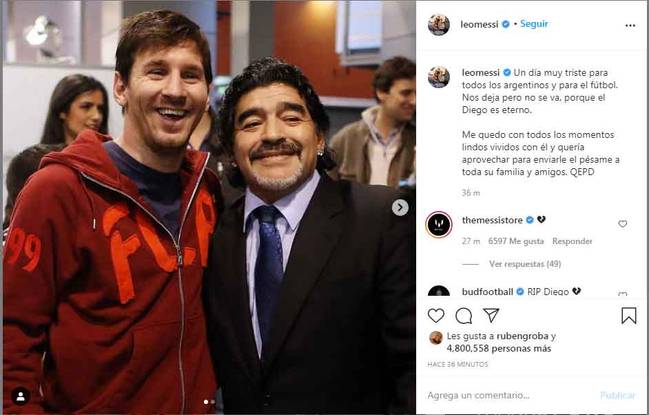Open budfootball username link
The image size is (649, 415).
487,292
